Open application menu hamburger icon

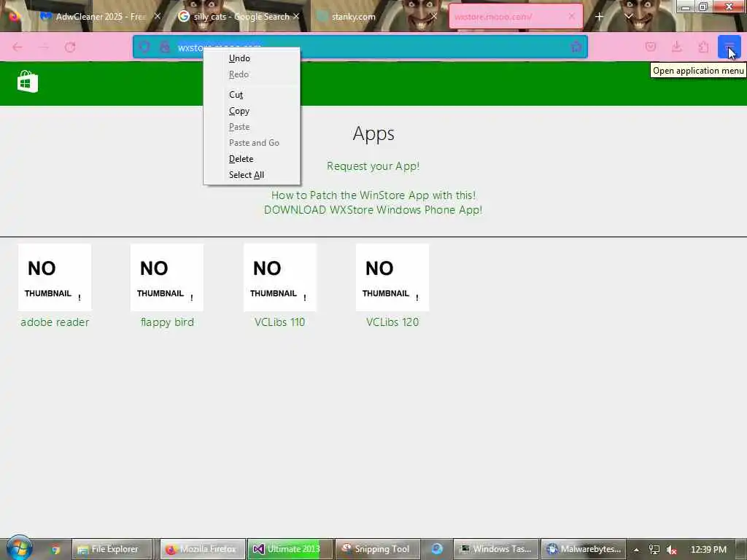tap(729, 47)
